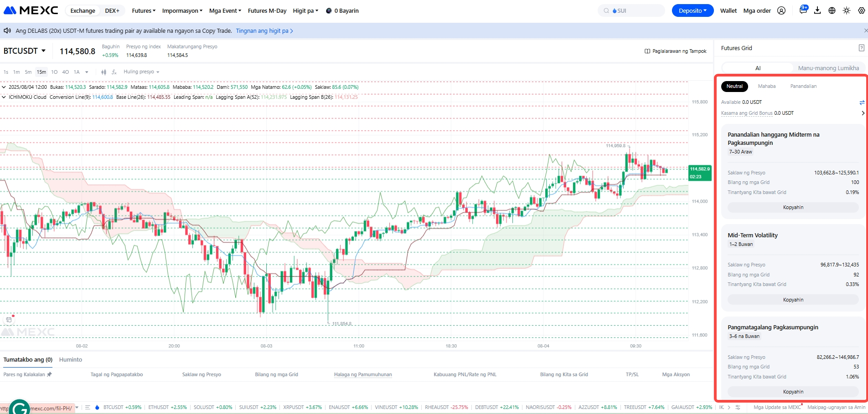The image size is (868, 414).
Task: Click into the SUI search field
Action: pos(631,10)
